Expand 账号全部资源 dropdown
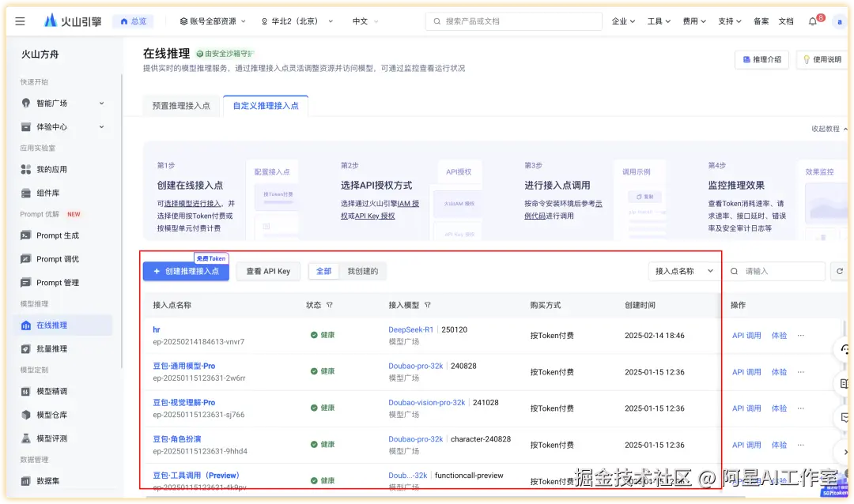The height and width of the screenshot is (504, 854). pyautogui.click(x=213, y=21)
